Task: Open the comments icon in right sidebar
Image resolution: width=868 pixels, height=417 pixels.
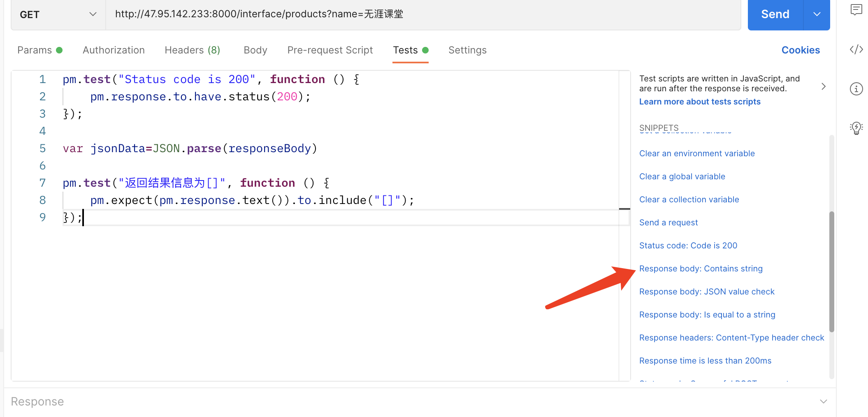Action: coord(856,9)
